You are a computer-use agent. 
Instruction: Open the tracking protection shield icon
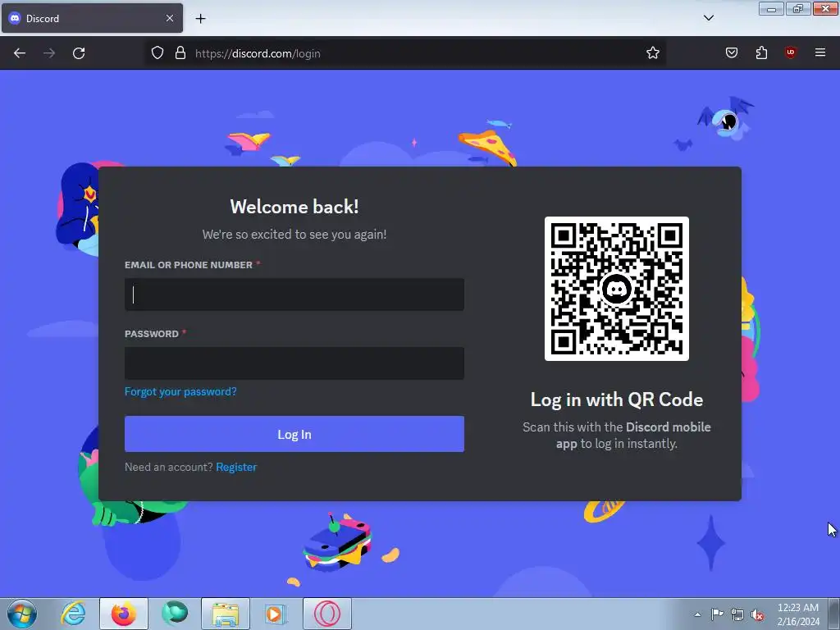(157, 53)
